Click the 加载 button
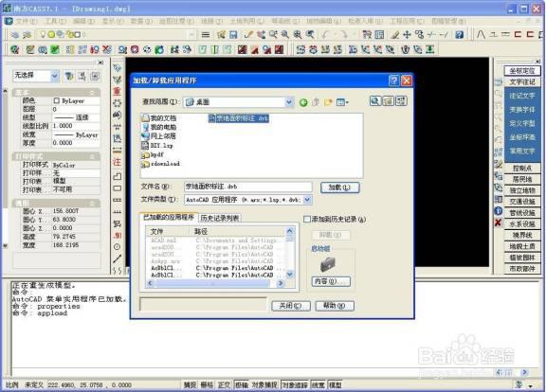 point(340,187)
